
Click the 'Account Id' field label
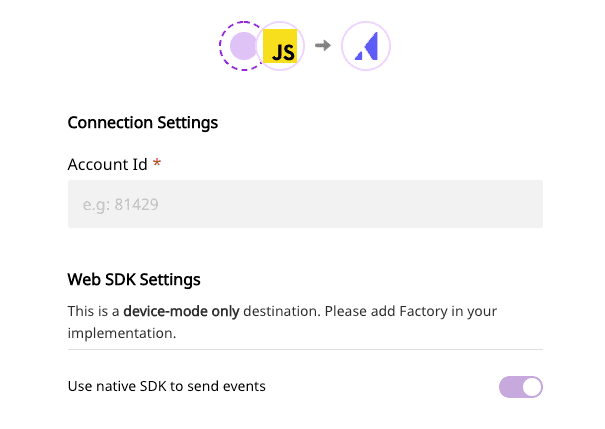107,164
